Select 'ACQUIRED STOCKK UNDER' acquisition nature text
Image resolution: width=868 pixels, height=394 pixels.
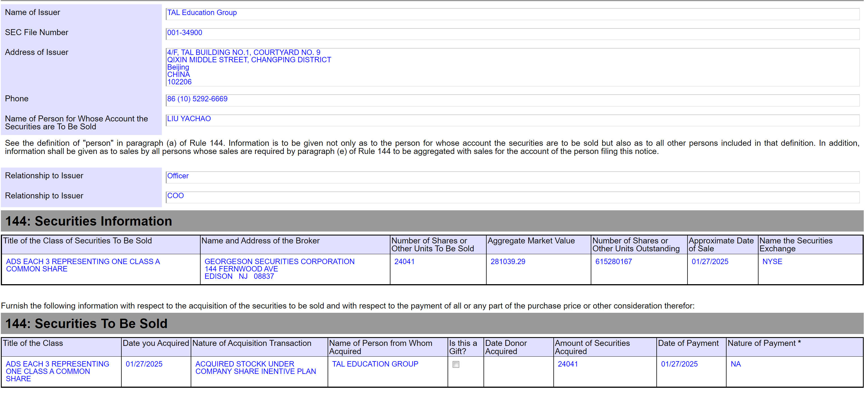pos(245,364)
